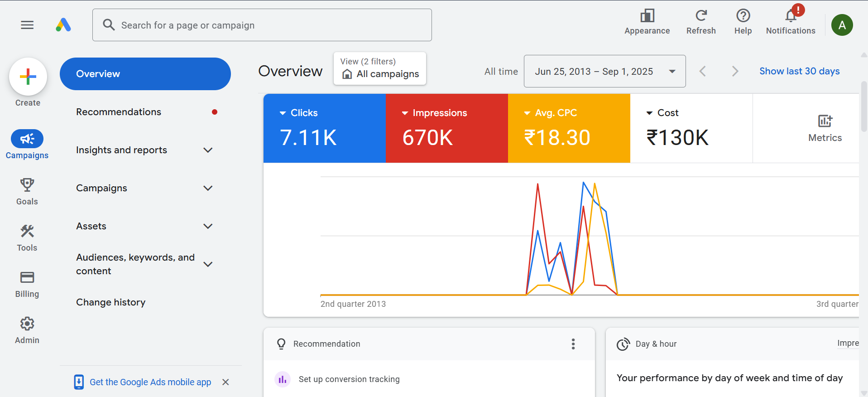Open the Admin gear icon
Image resolution: width=868 pixels, height=397 pixels.
point(27,330)
